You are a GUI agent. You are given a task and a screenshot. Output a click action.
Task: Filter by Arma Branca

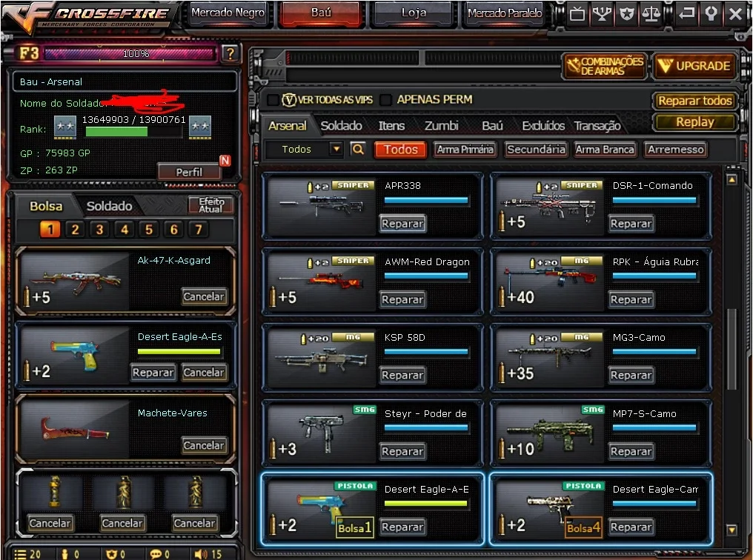[x=605, y=149]
